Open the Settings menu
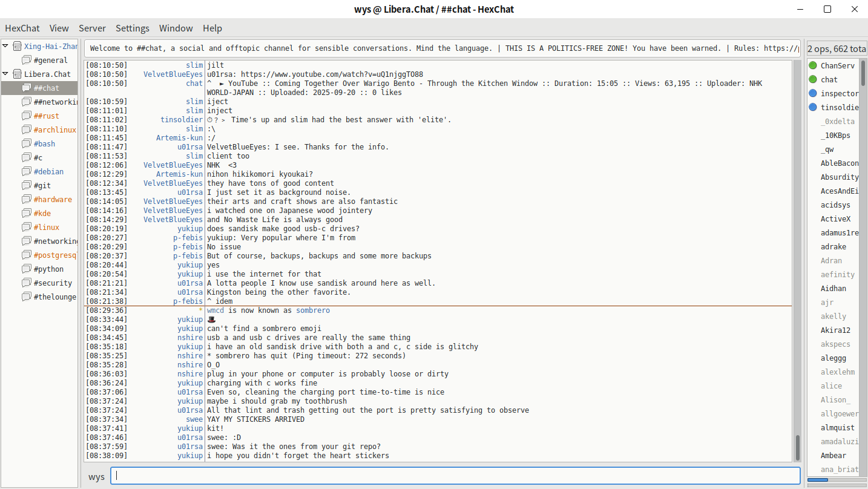The image size is (868, 489). click(132, 28)
